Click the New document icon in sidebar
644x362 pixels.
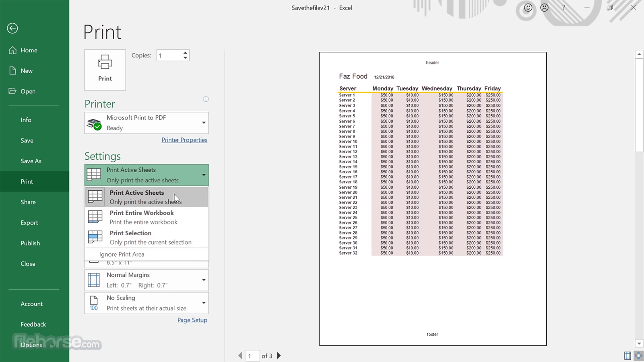(x=12, y=71)
